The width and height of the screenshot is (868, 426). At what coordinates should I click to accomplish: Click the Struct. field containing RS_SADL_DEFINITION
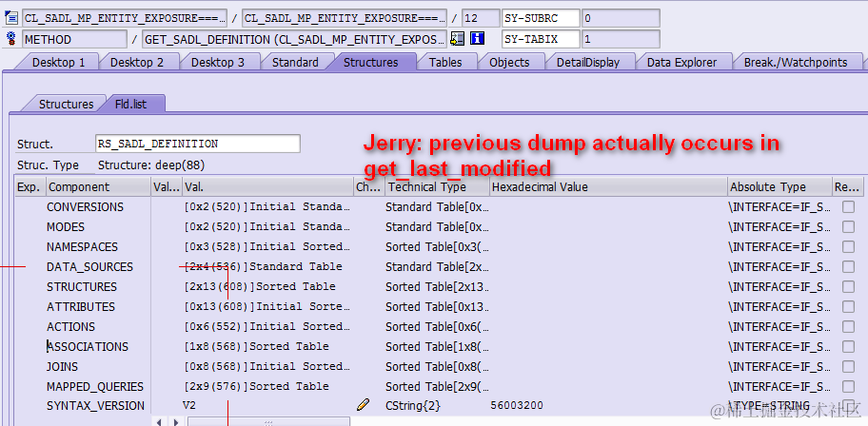click(x=198, y=144)
